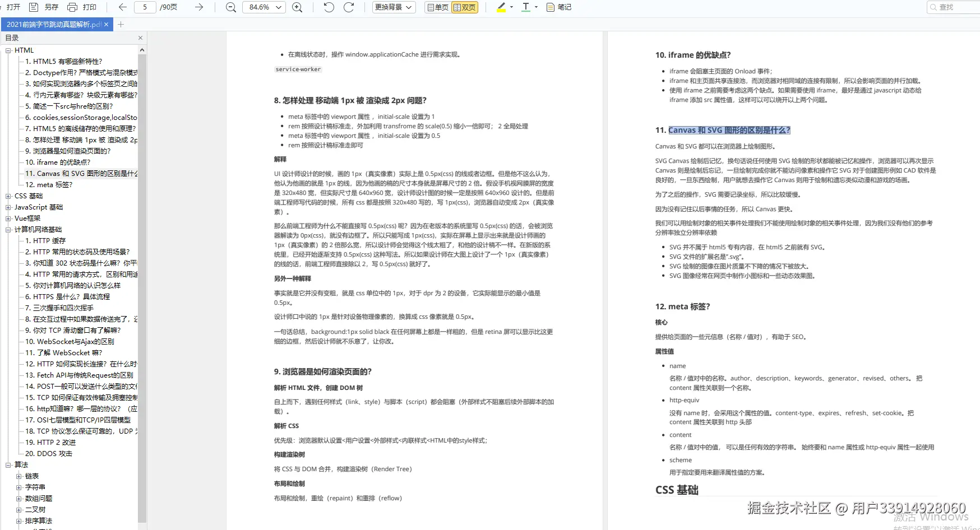Screen dimensions: 980x530
Task: Open highlighter color dropdown arrow
Action: coord(511,7)
